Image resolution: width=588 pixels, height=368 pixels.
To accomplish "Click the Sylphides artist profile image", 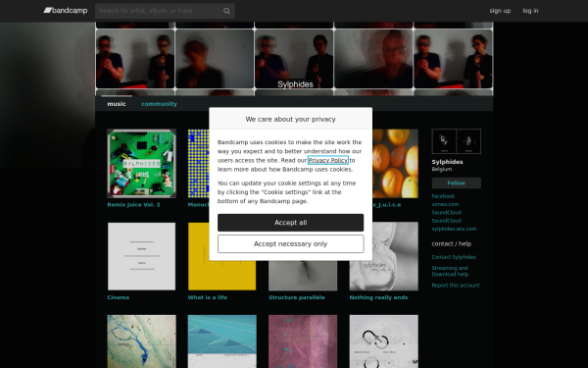I will click(456, 141).
